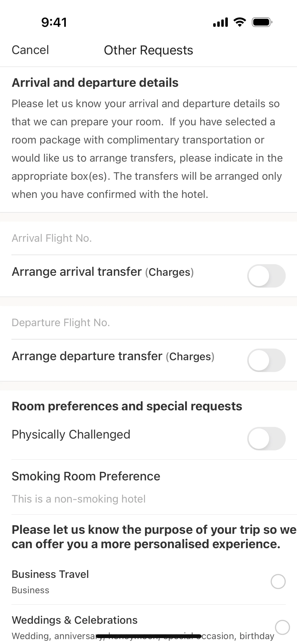Tap the Arrival and departure details heading
Viewport: 297px width, 644px height.
pos(95,83)
